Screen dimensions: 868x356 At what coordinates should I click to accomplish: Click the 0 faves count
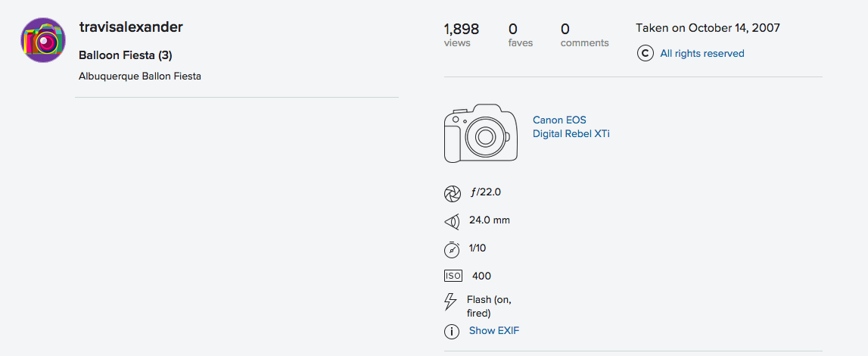[x=521, y=35]
